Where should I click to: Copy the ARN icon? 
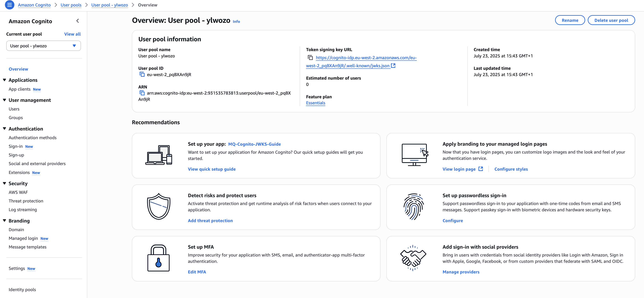click(x=142, y=93)
